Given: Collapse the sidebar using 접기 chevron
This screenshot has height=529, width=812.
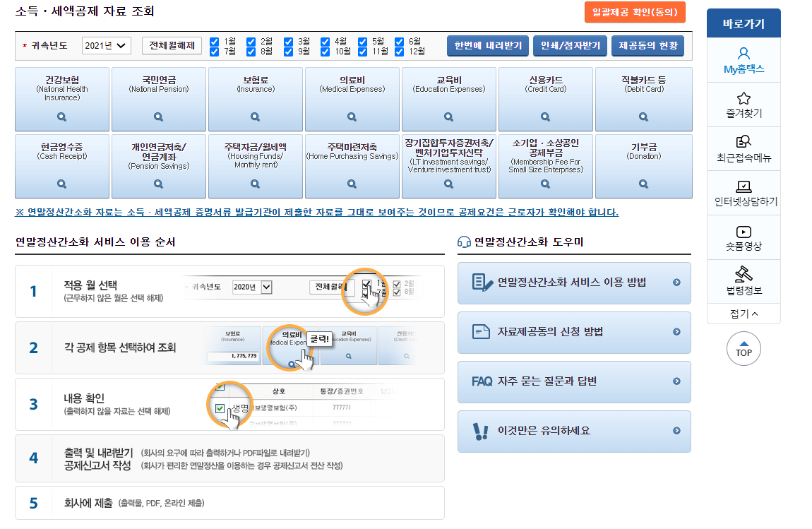Looking at the screenshot, I should 743,314.
